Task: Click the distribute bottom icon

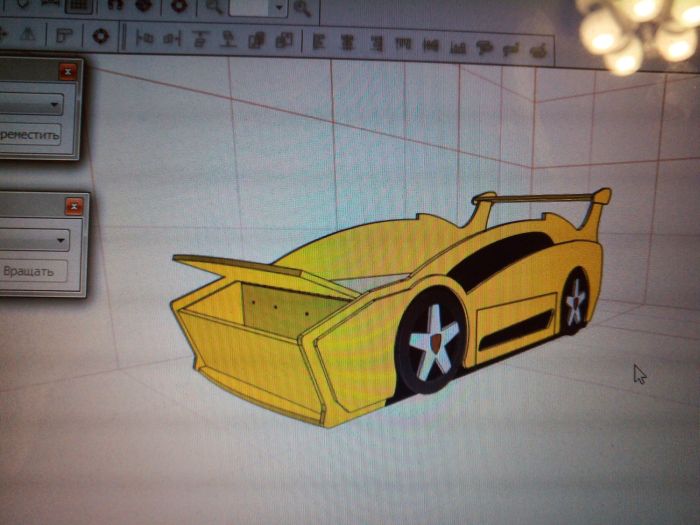Action: (458, 47)
